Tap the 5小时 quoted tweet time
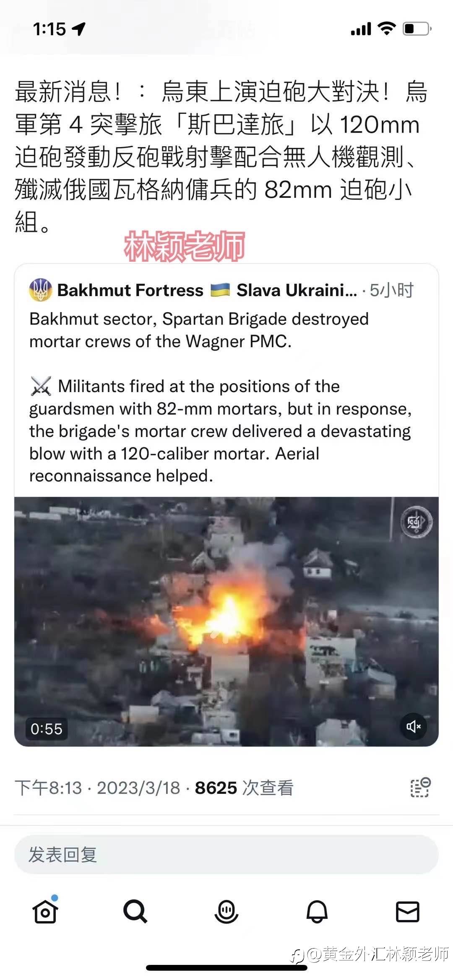Viewport: 453px width, 980px height. (x=392, y=290)
